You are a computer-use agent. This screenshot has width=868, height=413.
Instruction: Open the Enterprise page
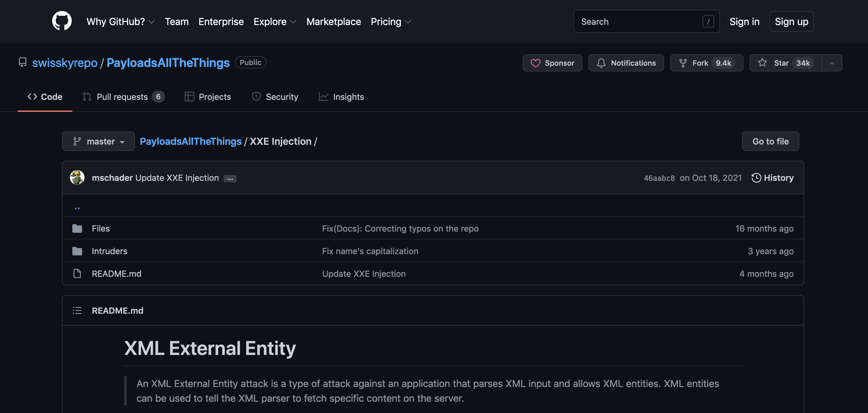pos(221,22)
